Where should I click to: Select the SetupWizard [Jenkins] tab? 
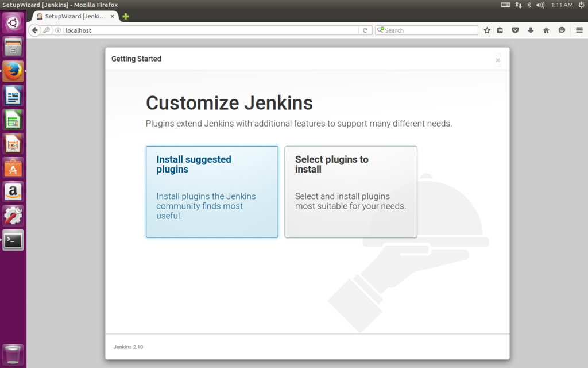[73, 16]
